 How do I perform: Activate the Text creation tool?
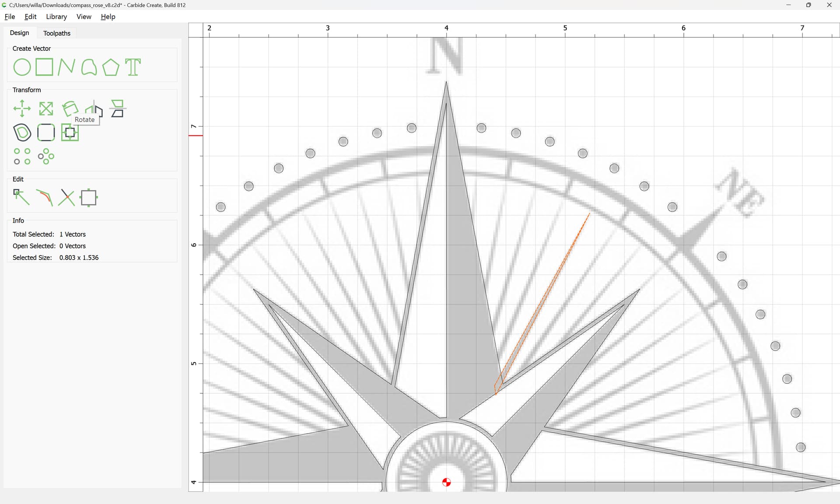(133, 67)
